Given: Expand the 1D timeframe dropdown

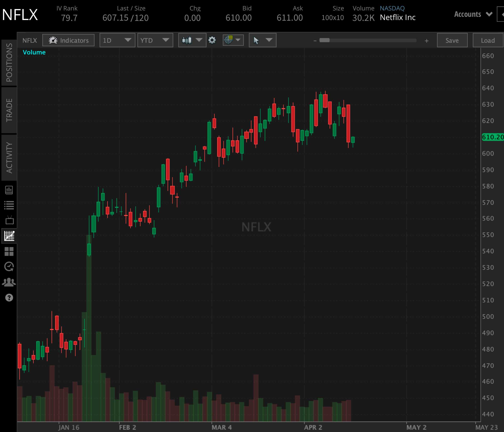Looking at the screenshot, I should (x=118, y=40).
